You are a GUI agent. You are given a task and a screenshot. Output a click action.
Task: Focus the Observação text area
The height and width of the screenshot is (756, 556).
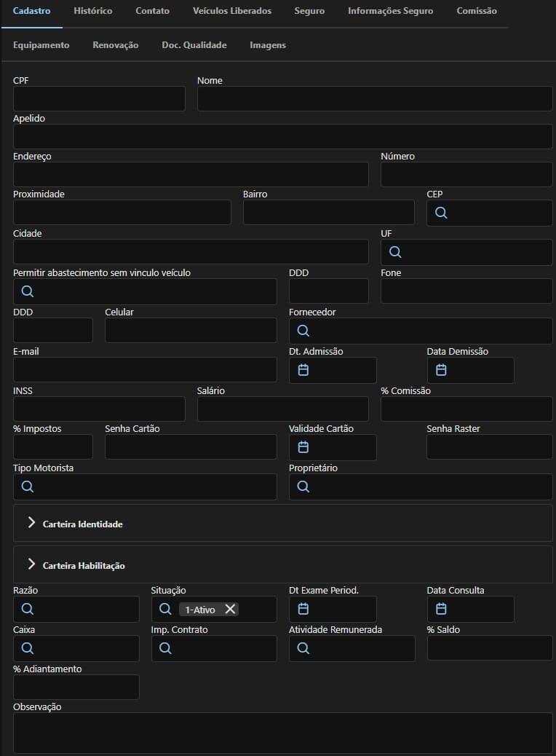coord(283,733)
